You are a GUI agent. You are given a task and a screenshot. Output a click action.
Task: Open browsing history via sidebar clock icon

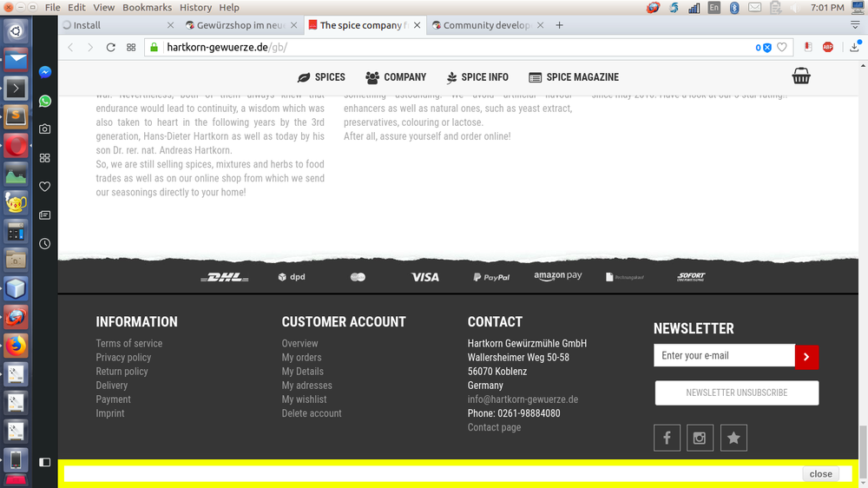(x=45, y=244)
